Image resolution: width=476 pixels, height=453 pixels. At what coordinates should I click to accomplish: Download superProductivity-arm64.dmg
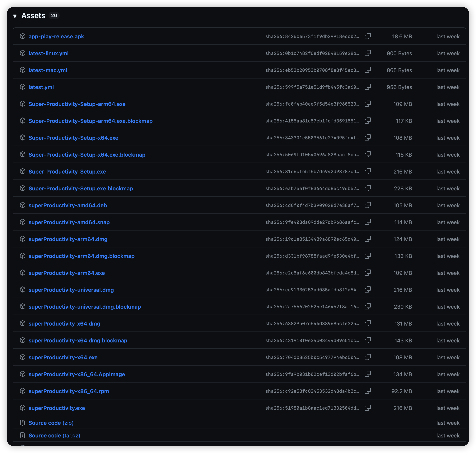tap(68, 239)
